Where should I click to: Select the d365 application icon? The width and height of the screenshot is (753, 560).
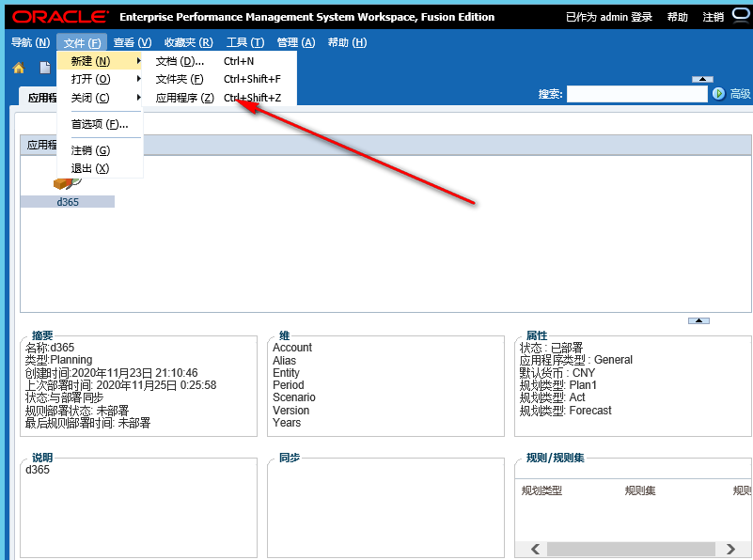[x=68, y=183]
